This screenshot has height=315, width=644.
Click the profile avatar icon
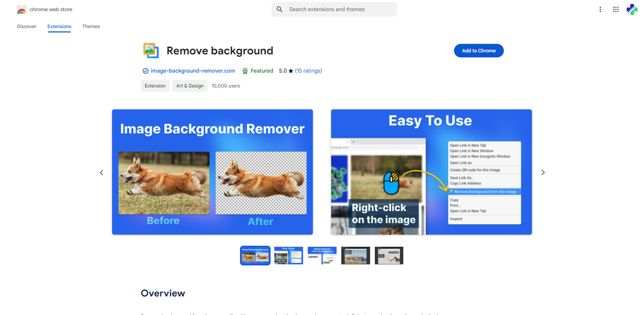click(x=632, y=10)
